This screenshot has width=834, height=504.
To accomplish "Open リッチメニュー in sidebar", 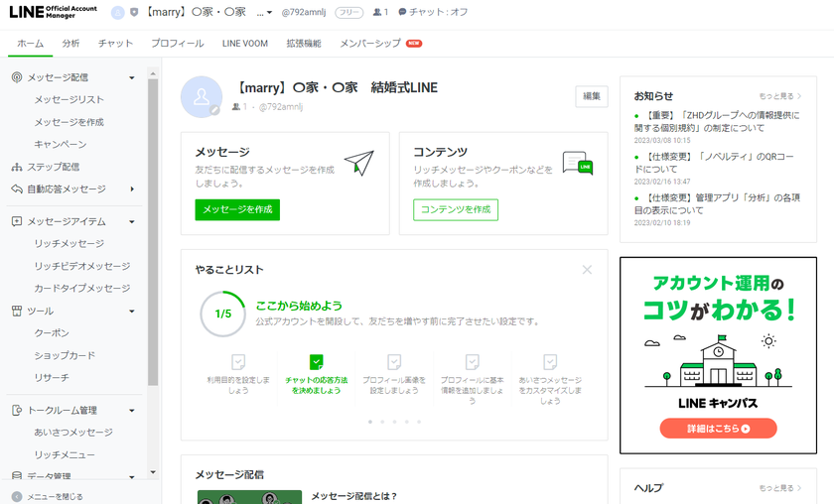I will [x=65, y=455].
